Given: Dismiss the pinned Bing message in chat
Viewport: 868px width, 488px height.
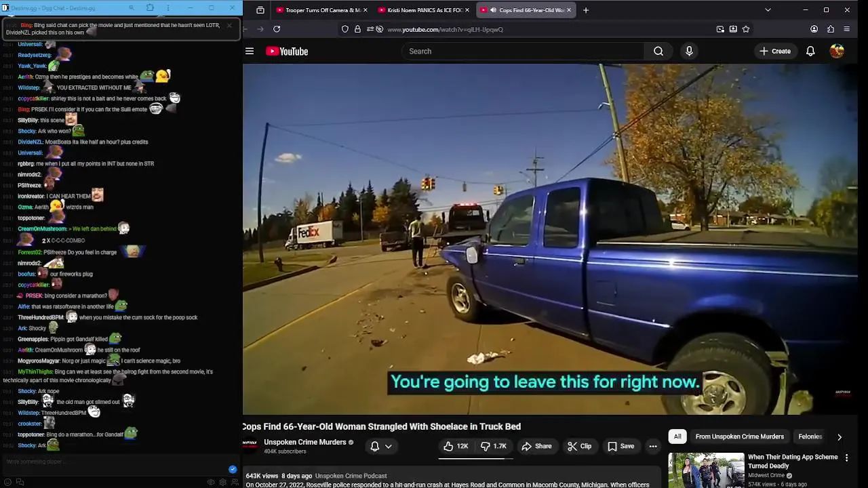Looking at the screenshot, I should (229, 25).
